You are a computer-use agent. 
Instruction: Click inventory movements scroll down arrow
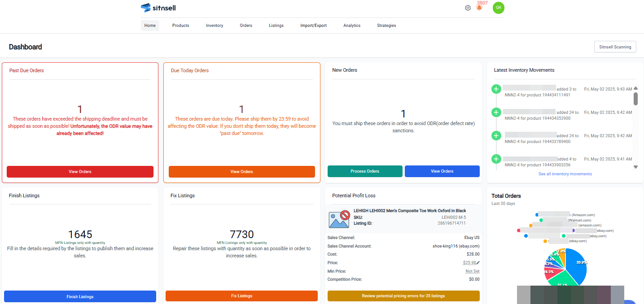click(x=635, y=167)
